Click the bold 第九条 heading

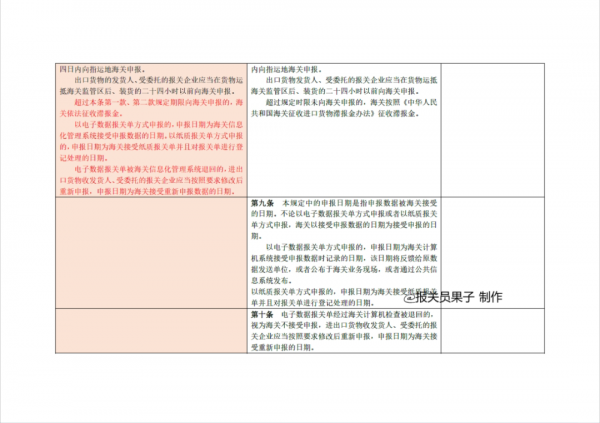[x=262, y=203]
